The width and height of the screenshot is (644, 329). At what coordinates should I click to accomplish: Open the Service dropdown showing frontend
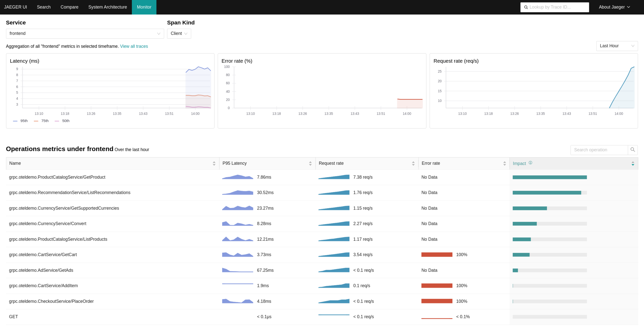click(85, 33)
